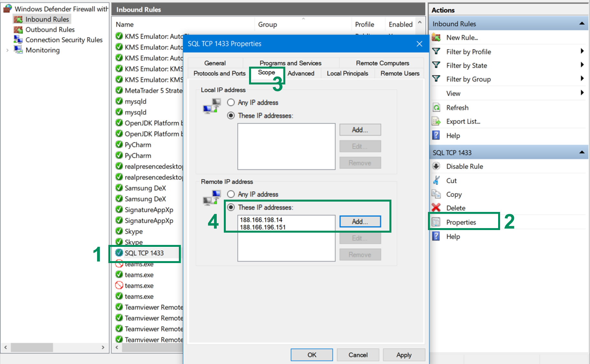Screen dimensions: 590x364
Task: Choose Any IP address for Local IP
Action: point(231,102)
